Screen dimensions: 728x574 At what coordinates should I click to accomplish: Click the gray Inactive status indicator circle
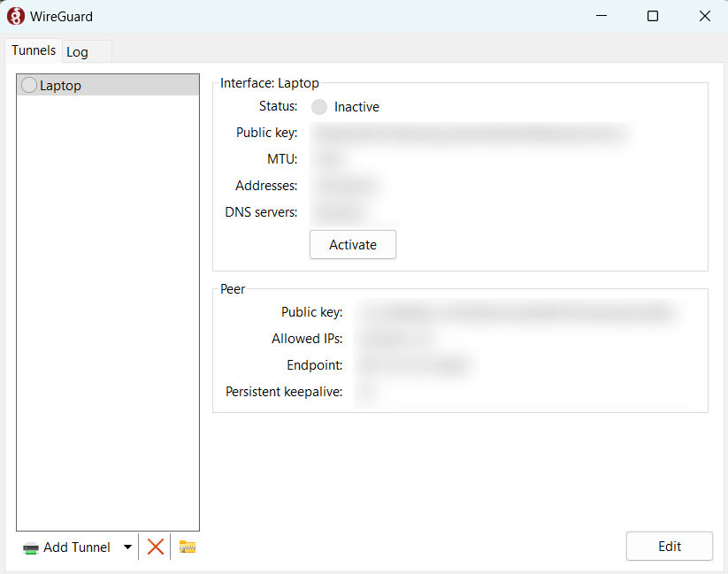(319, 107)
